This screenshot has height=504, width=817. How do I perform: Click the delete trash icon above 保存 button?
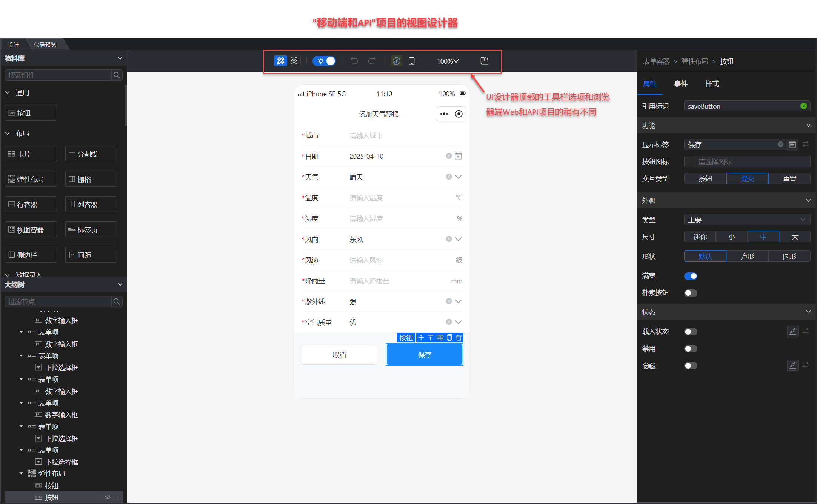click(x=459, y=338)
